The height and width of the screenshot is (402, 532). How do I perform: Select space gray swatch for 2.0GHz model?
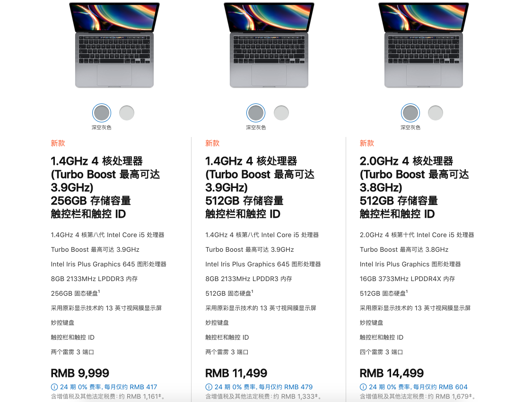pyautogui.click(x=410, y=113)
